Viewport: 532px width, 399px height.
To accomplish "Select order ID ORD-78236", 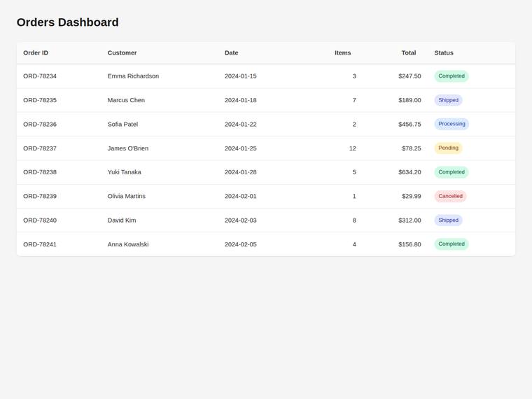I will click(40, 124).
